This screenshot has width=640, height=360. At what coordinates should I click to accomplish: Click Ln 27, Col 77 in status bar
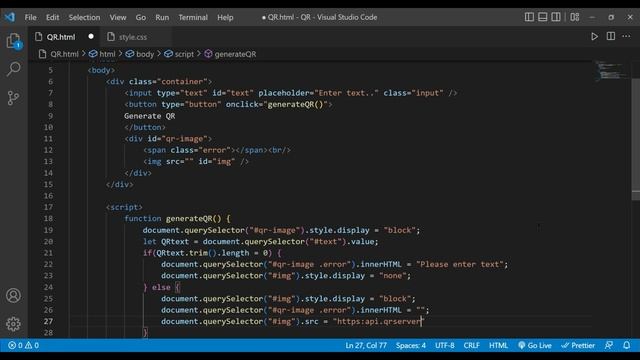366,345
